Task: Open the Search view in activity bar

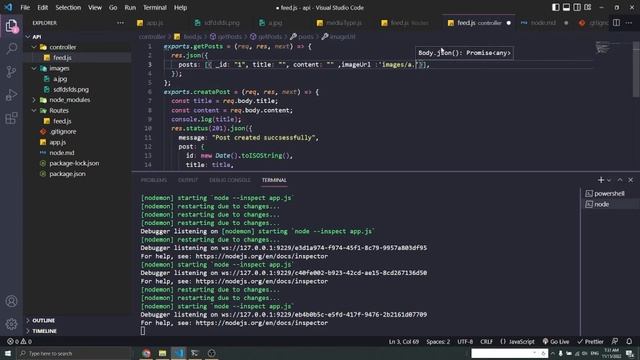Action: [x=11, y=49]
